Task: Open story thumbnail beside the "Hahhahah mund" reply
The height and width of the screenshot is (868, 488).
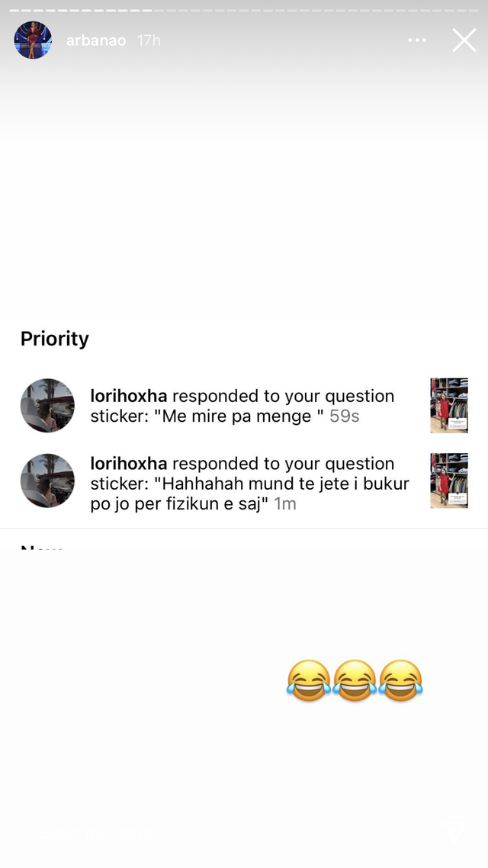Action: pyautogui.click(x=449, y=481)
